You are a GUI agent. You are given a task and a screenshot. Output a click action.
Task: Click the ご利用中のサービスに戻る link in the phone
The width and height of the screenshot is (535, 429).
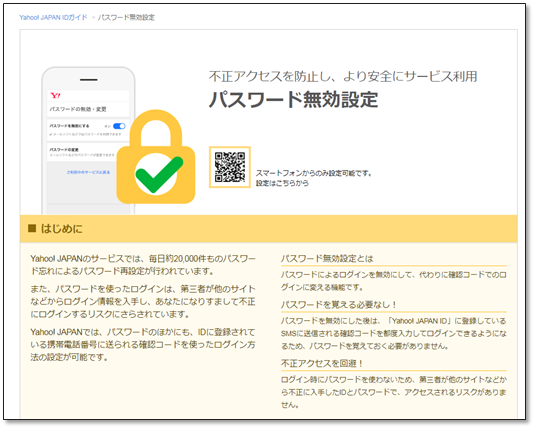click(88, 172)
